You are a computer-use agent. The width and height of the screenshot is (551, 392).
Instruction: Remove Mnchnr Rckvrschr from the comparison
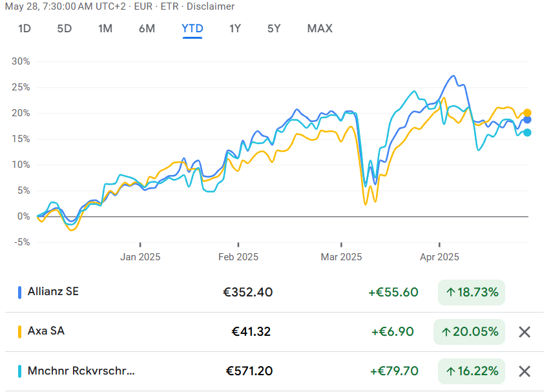pyautogui.click(x=525, y=371)
